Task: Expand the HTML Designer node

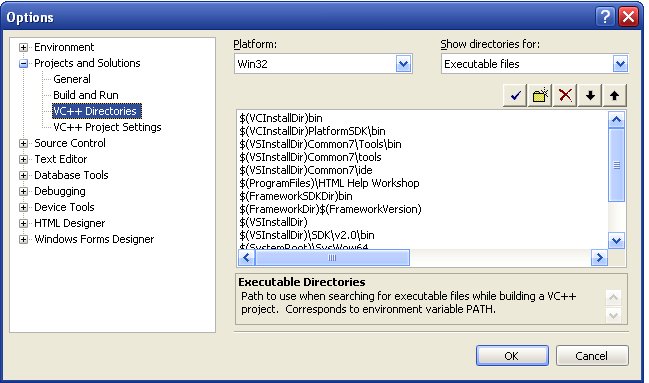Action: (24, 224)
